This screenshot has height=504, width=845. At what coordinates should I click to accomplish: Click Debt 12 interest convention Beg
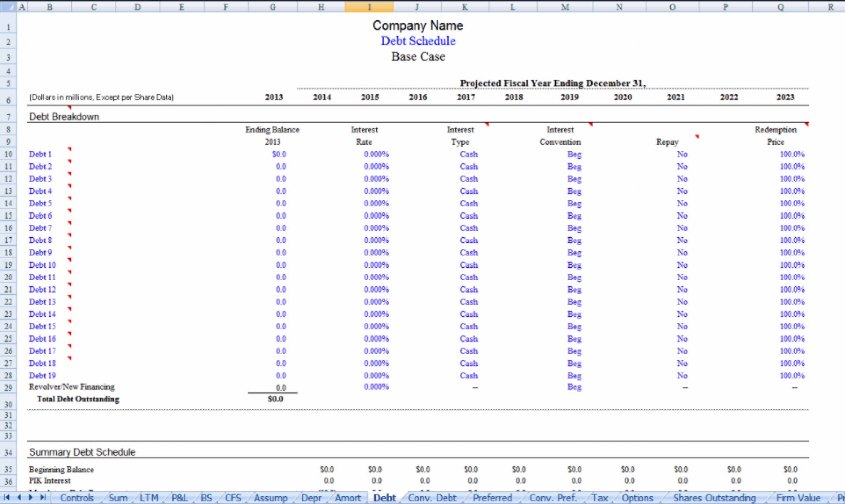click(574, 290)
